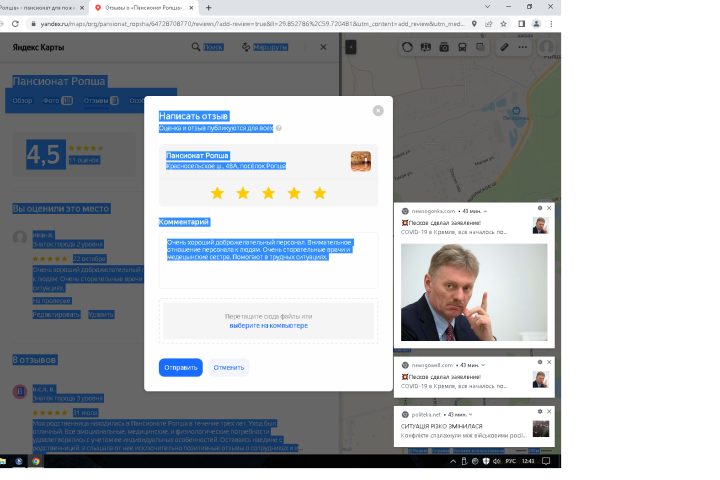
Task: Expand the politeka.net notification with its chevron
Action: pyautogui.click(x=471, y=414)
